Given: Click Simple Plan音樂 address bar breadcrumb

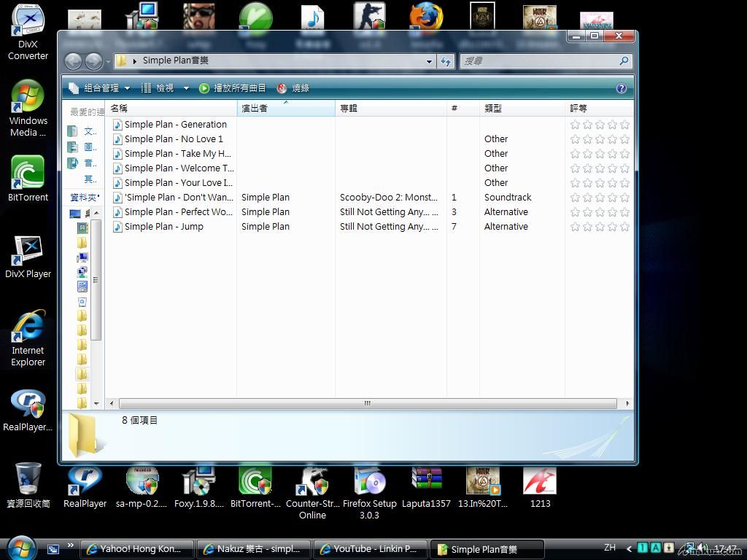Looking at the screenshot, I should click(x=176, y=61).
